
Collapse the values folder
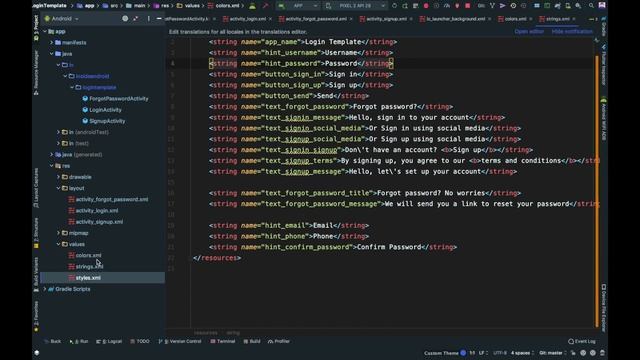point(58,244)
